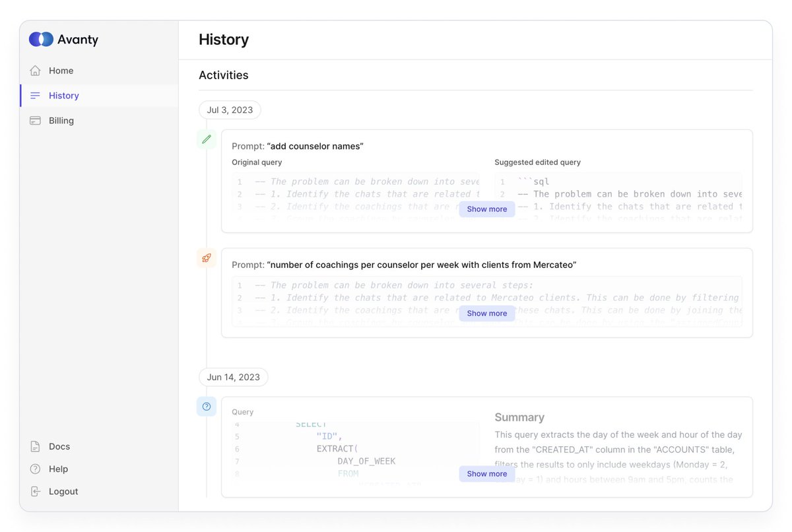This screenshot has height=532, width=792.
Task: Click line 2 of the Mercateo prompt code
Action: coord(498,298)
